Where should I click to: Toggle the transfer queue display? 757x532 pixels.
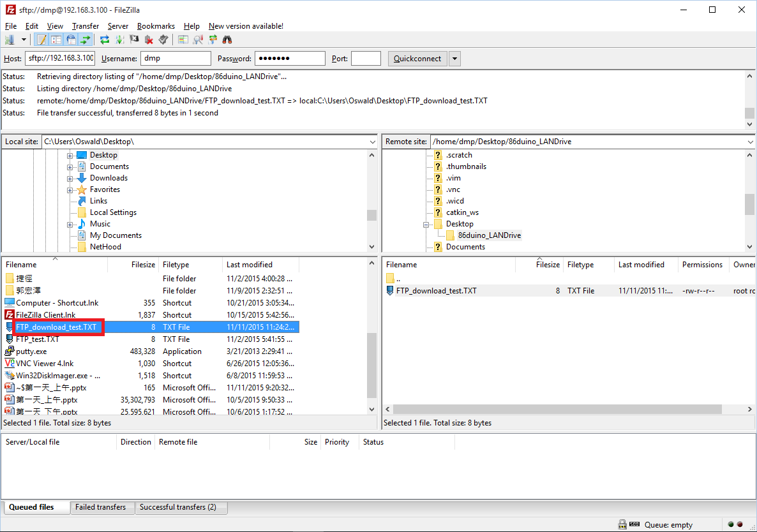coord(86,40)
